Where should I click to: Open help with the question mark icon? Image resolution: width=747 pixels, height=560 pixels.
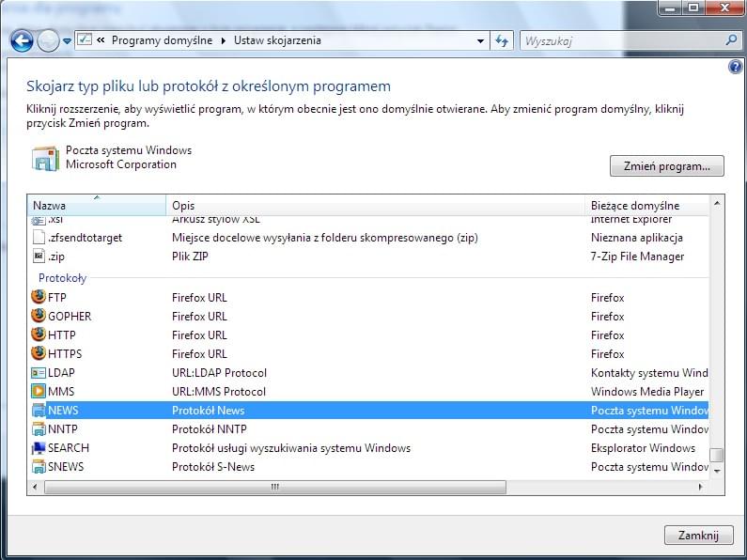click(735, 67)
